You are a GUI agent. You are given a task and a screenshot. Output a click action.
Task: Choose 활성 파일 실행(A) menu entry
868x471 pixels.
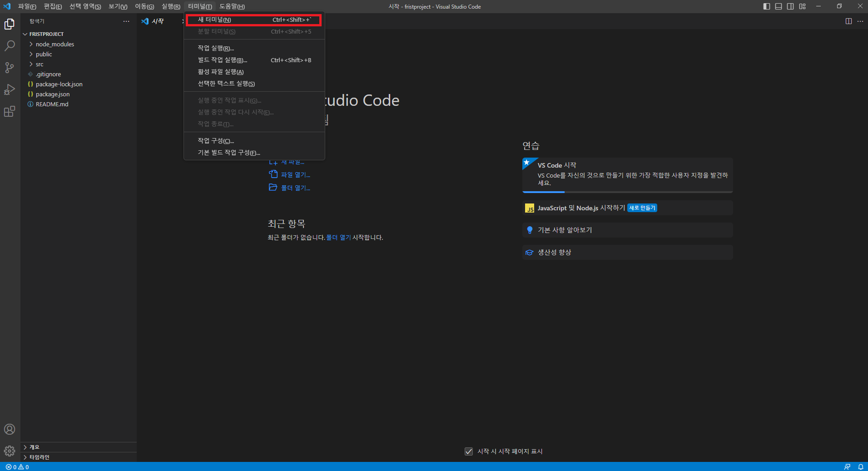(254, 72)
